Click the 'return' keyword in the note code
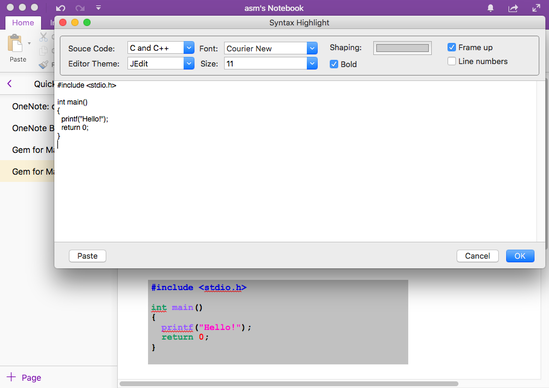Viewport: 549px width, 388px height. click(177, 337)
